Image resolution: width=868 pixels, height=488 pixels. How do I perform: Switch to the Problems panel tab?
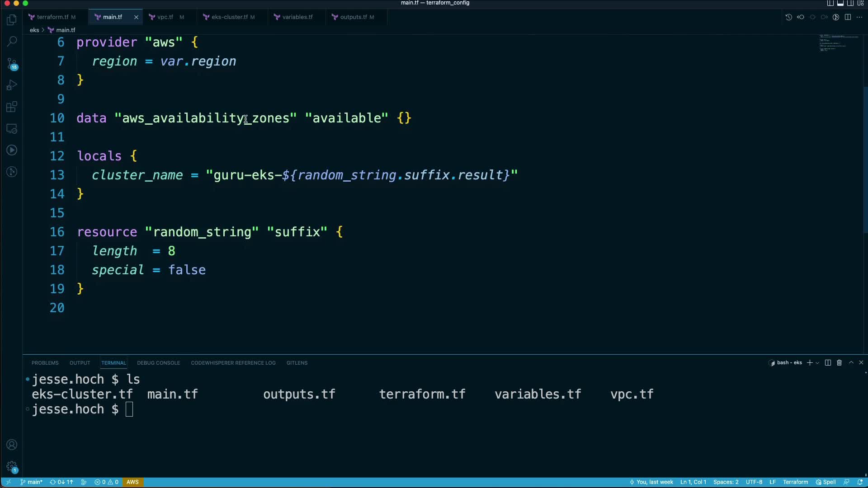(x=45, y=363)
